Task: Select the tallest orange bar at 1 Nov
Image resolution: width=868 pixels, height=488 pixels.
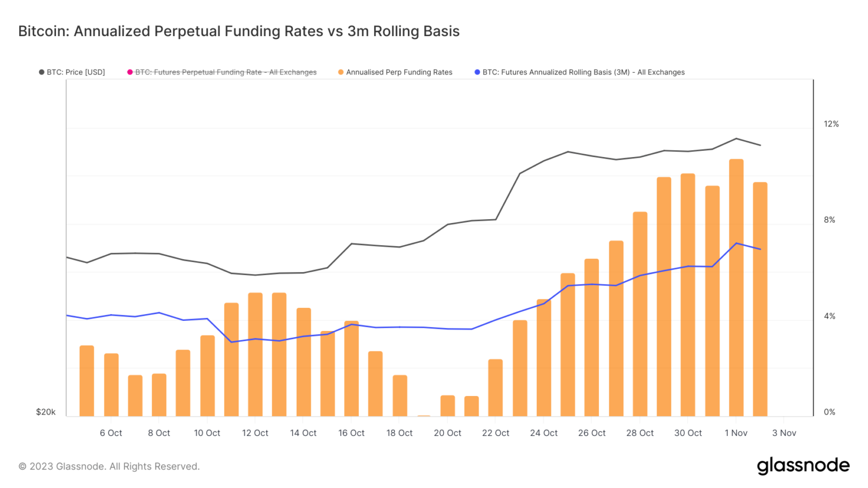Action: [x=736, y=288]
